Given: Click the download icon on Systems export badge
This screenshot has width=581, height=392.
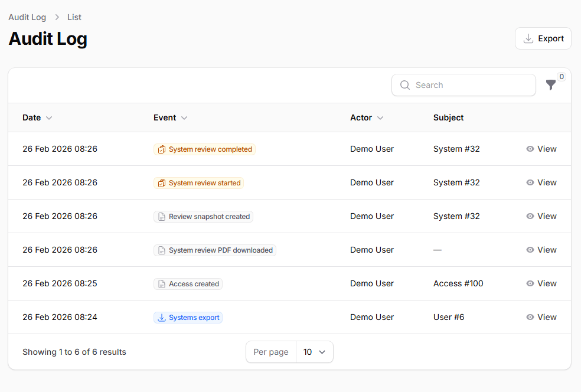Looking at the screenshot, I should point(161,318).
